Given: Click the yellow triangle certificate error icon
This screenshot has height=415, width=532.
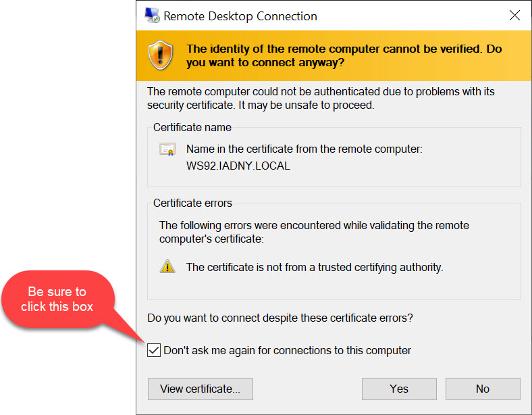Looking at the screenshot, I should point(167,266).
